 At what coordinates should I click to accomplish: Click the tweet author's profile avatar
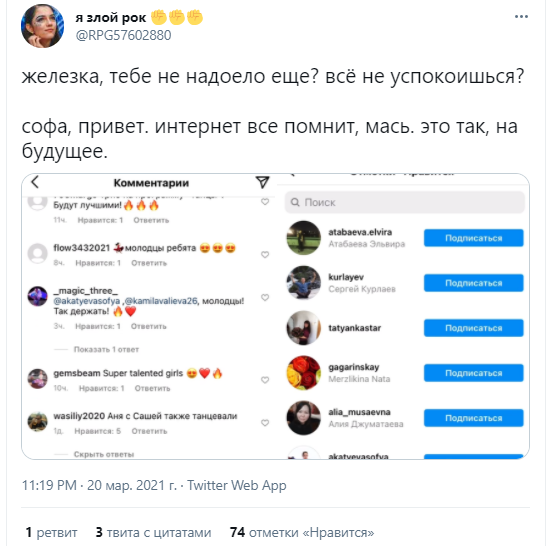point(42,26)
